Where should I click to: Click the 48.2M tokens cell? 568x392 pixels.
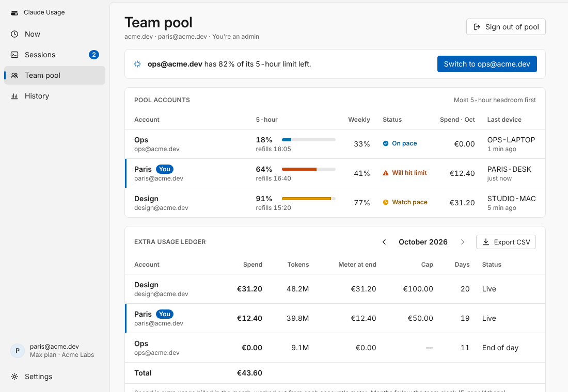(298, 289)
